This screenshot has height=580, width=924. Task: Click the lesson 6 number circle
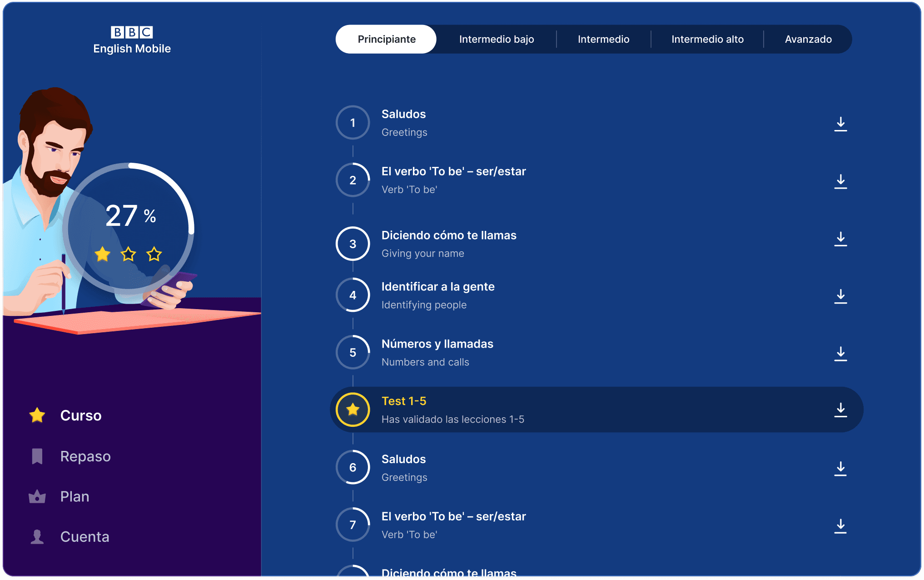353,467
